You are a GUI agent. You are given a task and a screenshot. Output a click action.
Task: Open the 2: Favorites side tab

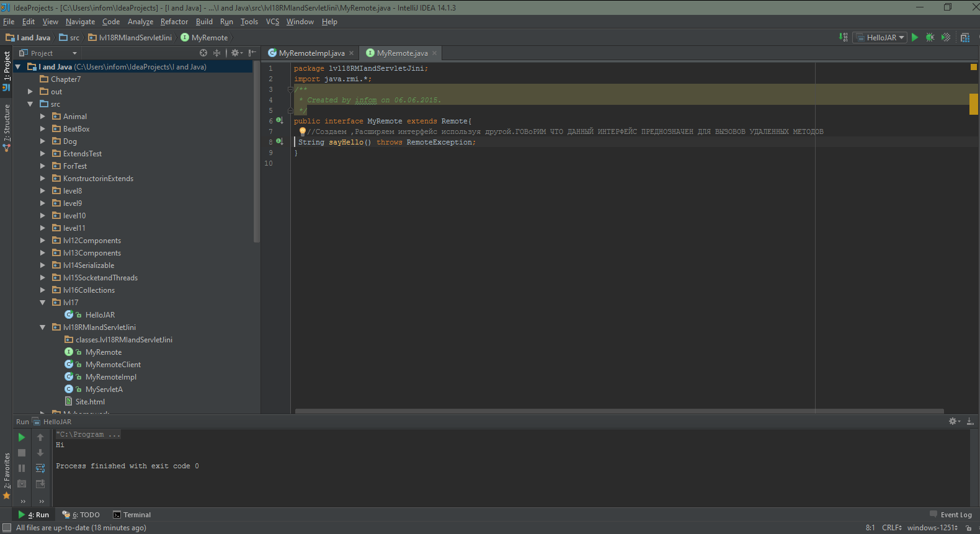click(6, 476)
